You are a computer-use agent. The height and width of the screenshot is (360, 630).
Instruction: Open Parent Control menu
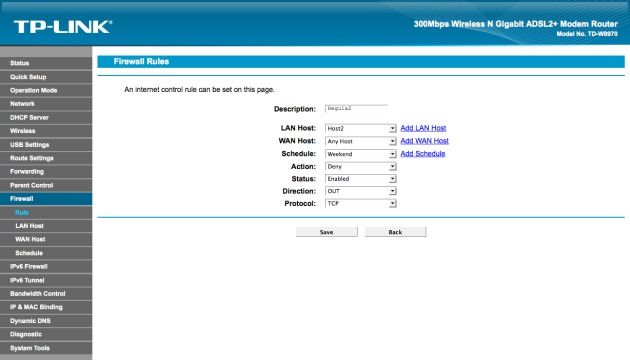(x=46, y=185)
